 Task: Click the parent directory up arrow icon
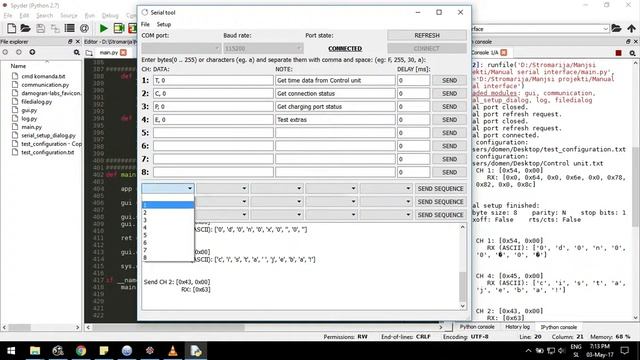(x=631, y=29)
